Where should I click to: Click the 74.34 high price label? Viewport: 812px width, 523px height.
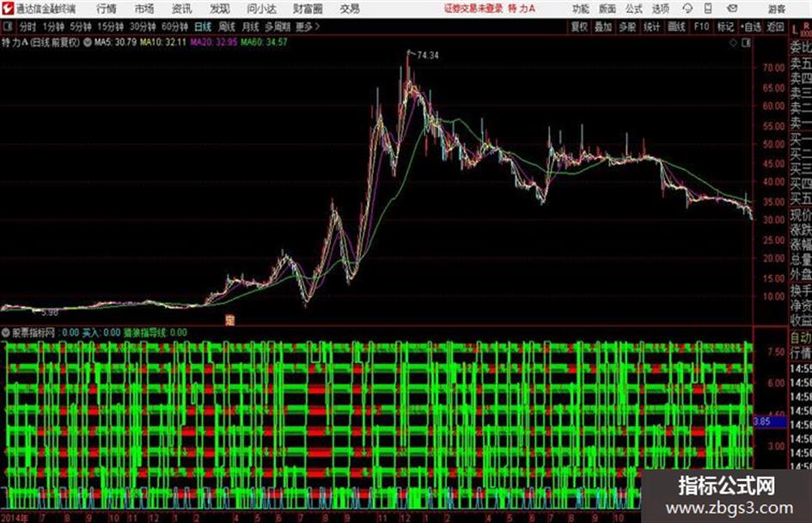(x=428, y=55)
